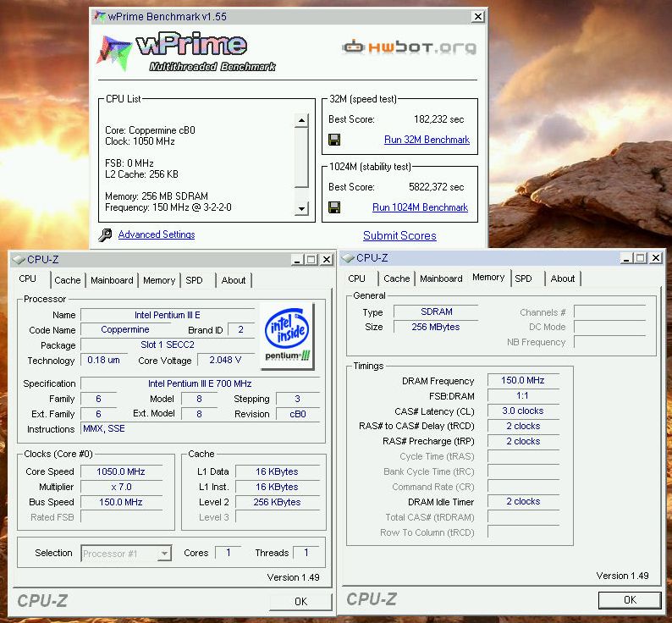
Task: Click the save icon for 32M score
Action: [x=334, y=140]
